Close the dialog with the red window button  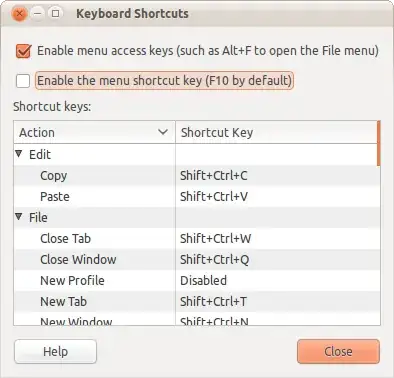tap(20, 14)
